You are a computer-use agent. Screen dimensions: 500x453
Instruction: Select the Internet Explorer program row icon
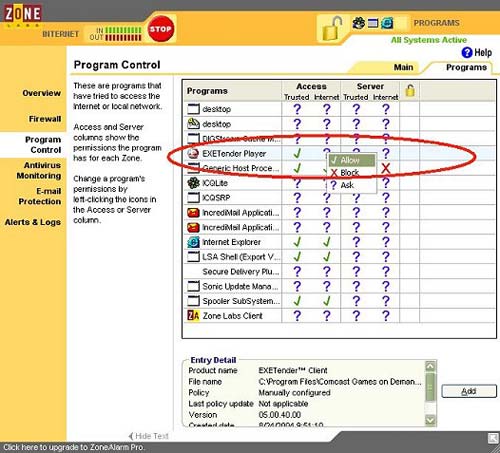[x=193, y=242]
